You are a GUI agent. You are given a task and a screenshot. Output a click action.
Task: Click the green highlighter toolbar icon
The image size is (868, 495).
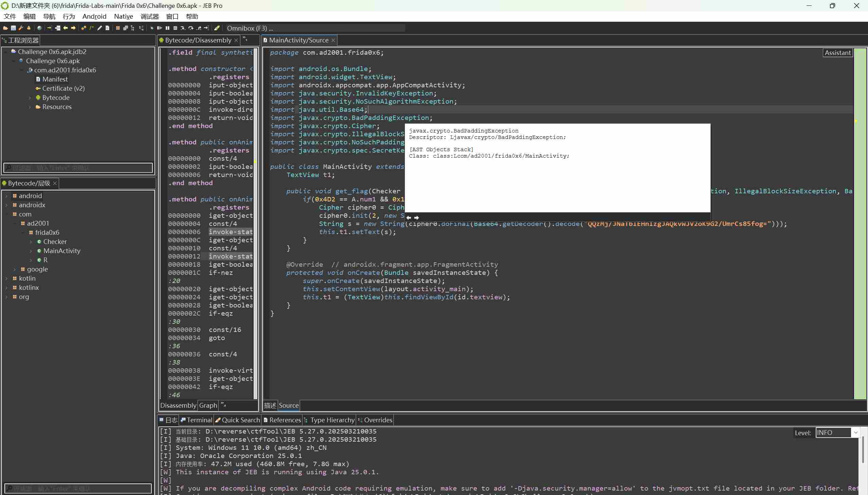(x=217, y=28)
